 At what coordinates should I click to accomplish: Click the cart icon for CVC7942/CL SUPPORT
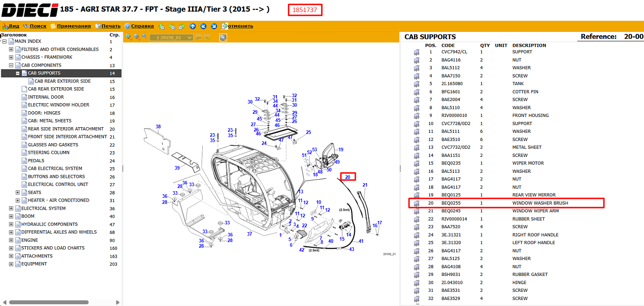(x=416, y=52)
